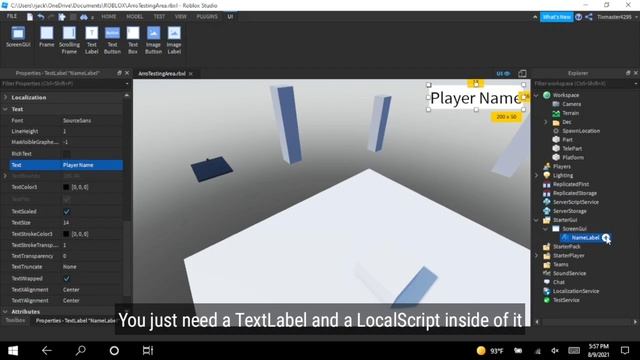Select LocalizationService in Explorer
This screenshot has height=360, width=640.
pyautogui.click(x=576, y=291)
